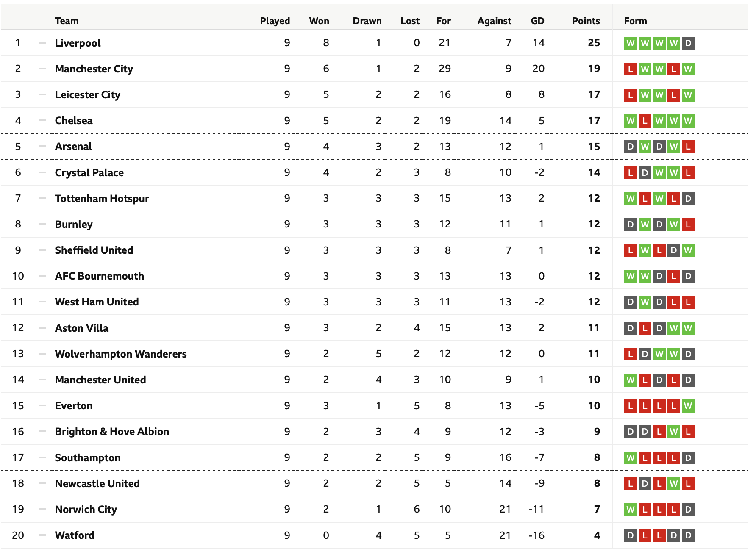Click Arsenal's red L form badge
This screenshot has height=549, width=756.
tap(688, 147)
